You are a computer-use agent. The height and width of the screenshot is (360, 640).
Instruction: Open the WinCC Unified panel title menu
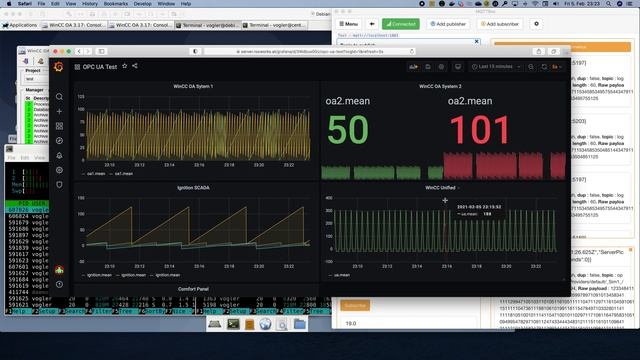tap(440, 188)
